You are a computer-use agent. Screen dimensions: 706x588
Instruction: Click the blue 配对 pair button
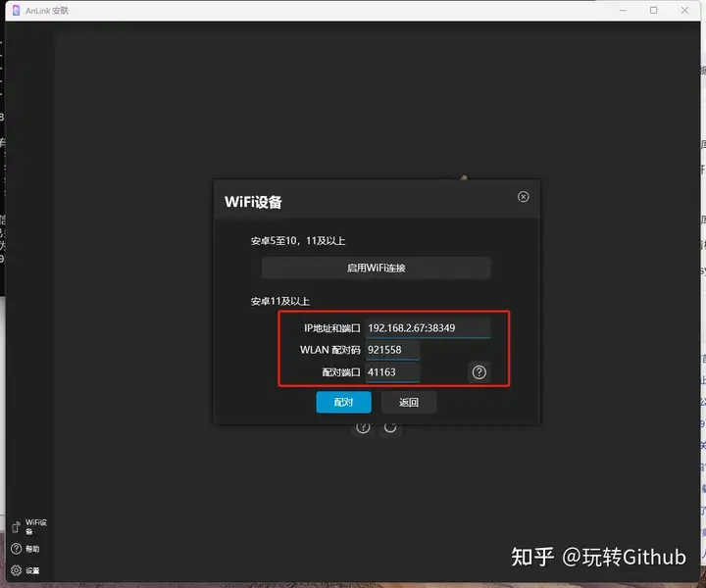343,402
